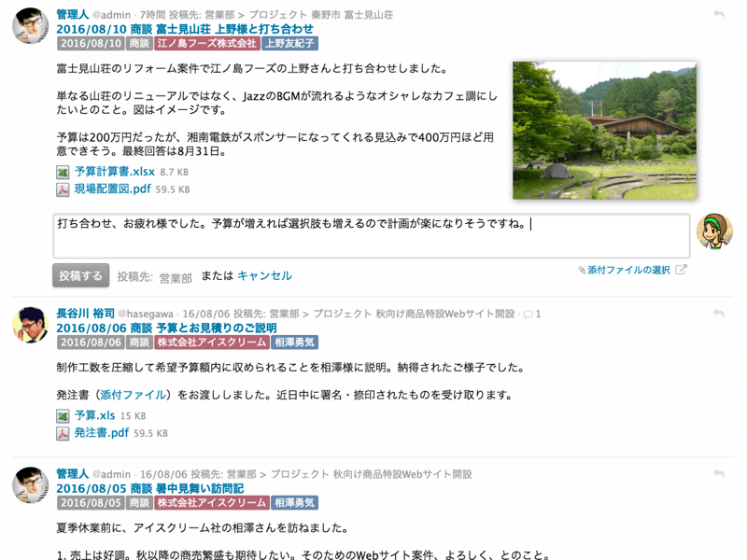Image resolution: width=747 pixels, height=560 pixels.
Task: Open Excel icon for 予算.xls
Action: pos(63,415)
